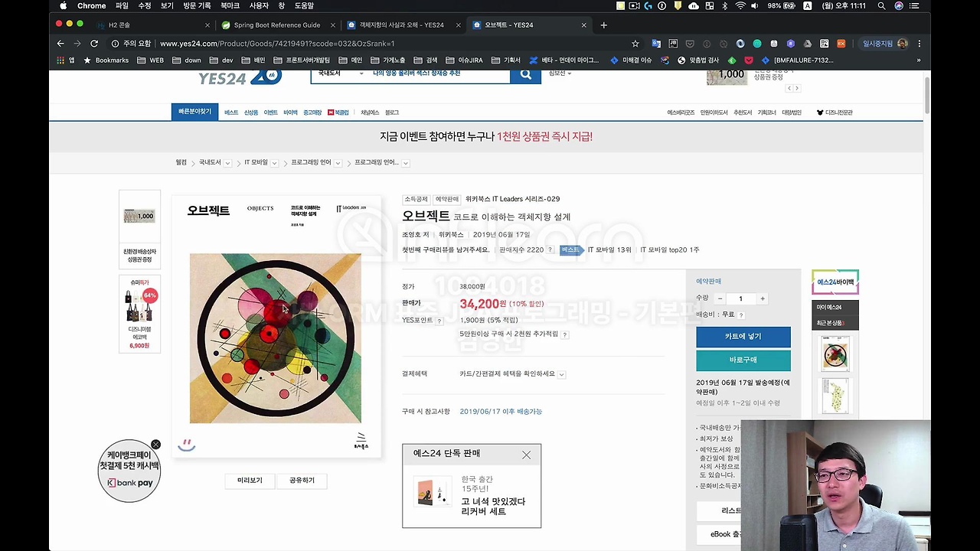Click the browser forward arrow
980x551 pixels.
[77, 44]
